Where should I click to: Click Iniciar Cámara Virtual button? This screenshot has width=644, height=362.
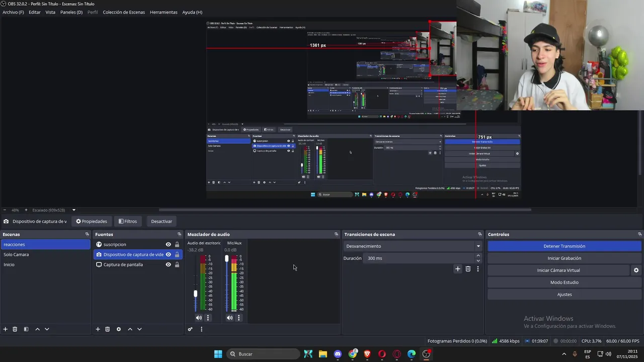point(558,270)
